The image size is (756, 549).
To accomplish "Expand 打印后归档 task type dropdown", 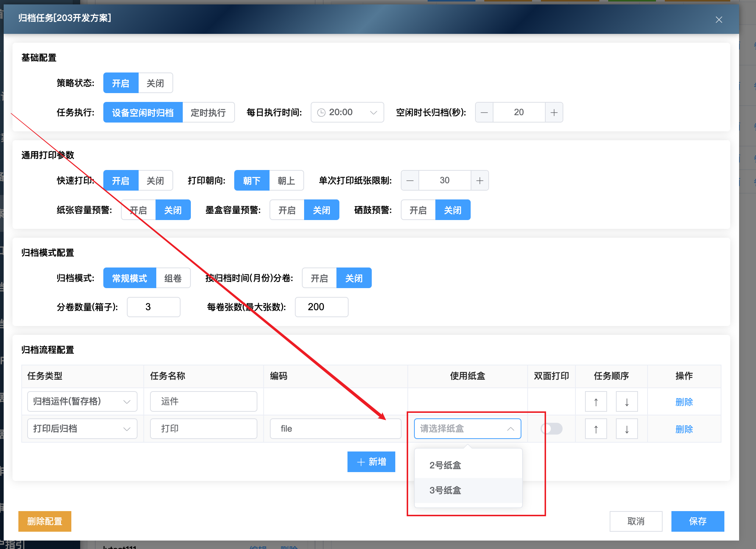I will tap(82, 429).
